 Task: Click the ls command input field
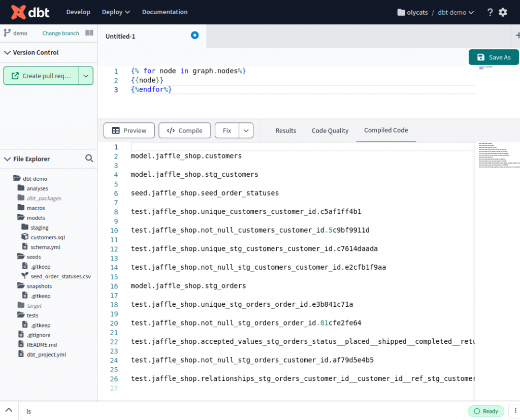(242, 411)
